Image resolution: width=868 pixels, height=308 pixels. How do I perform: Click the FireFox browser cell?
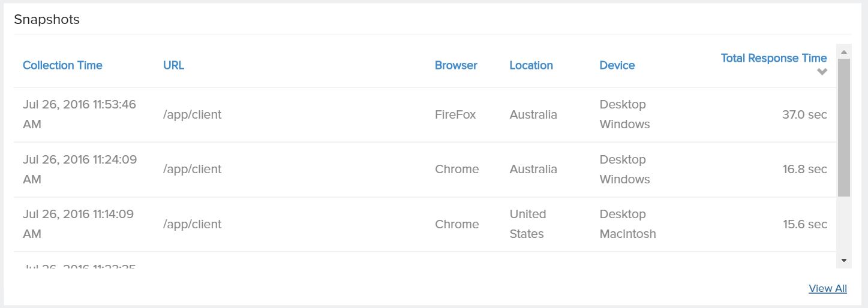[x=455, y=114]
